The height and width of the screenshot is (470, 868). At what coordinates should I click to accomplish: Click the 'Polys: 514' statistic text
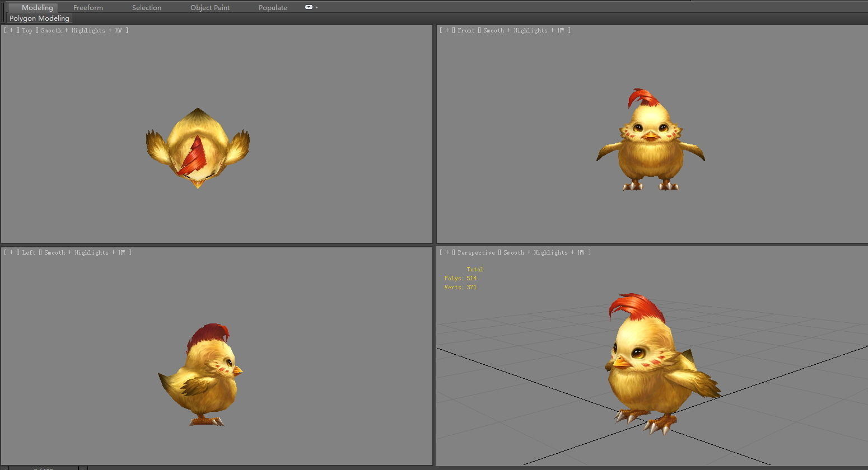(x=460, y=278)
